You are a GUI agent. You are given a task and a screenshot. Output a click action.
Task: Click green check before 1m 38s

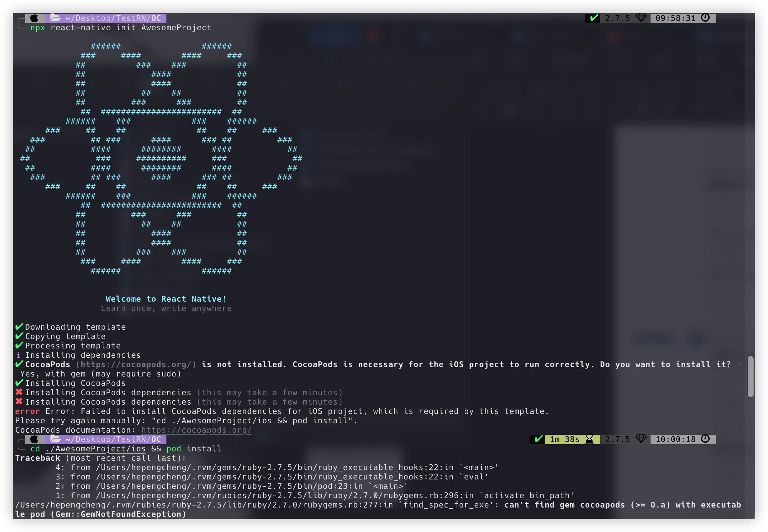click(x=539, y=439)
